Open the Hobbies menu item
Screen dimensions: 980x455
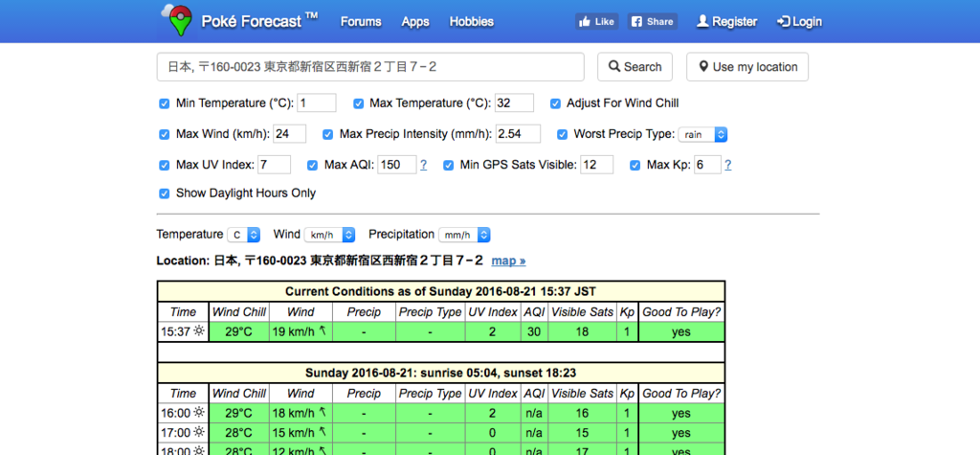pyautogui.click(x=471, y=21)
